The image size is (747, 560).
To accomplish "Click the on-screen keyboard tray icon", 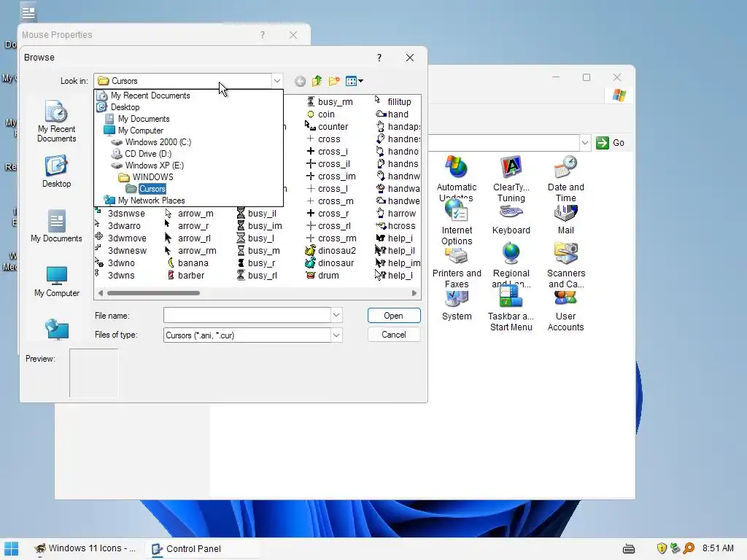I will [x=629, y=548].
